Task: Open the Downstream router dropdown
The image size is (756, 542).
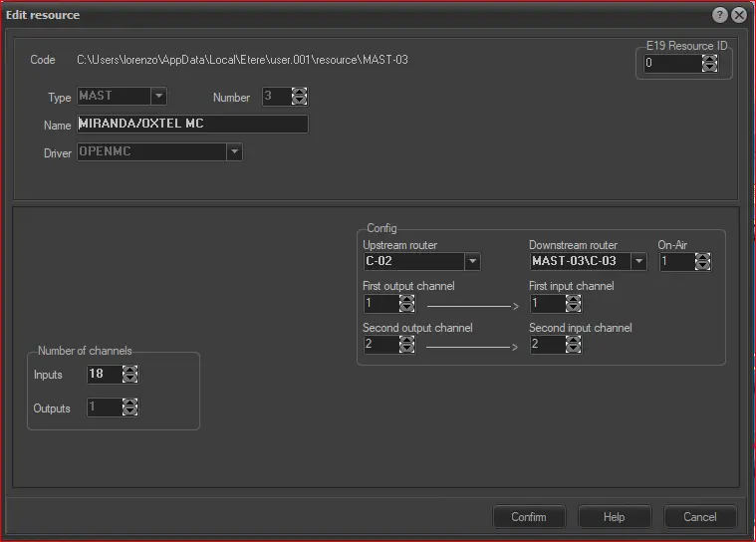Action: coord(638,262)
